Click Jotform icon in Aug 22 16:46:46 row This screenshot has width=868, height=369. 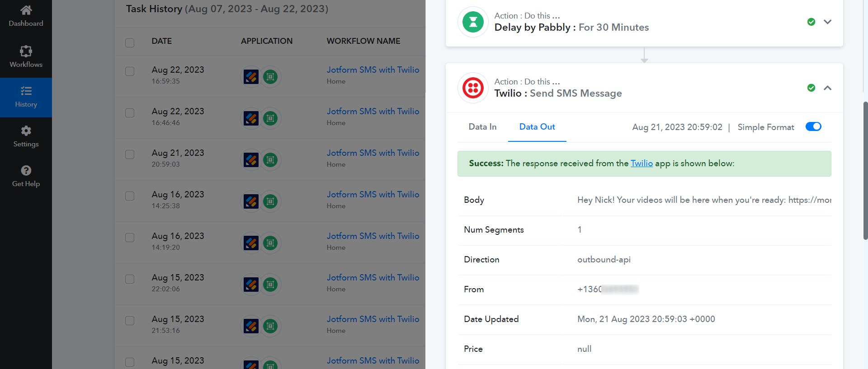click(x=251, y=118)
